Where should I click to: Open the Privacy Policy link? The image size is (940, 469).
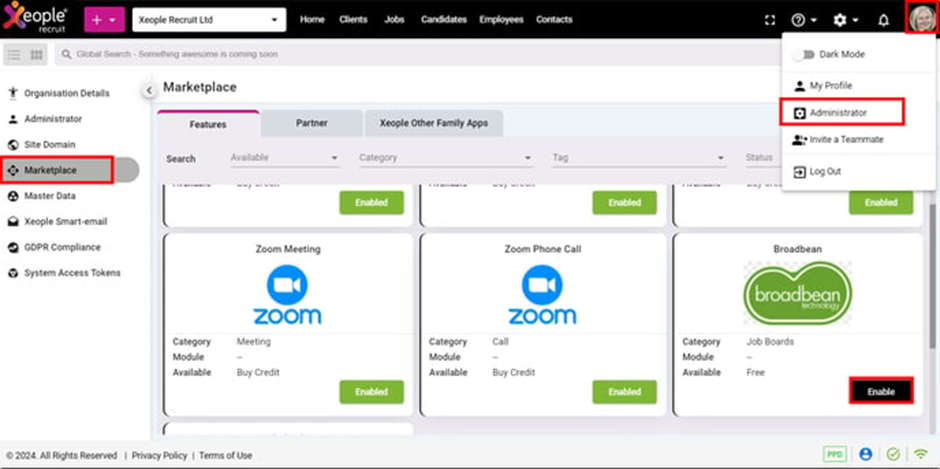(159, 456)
